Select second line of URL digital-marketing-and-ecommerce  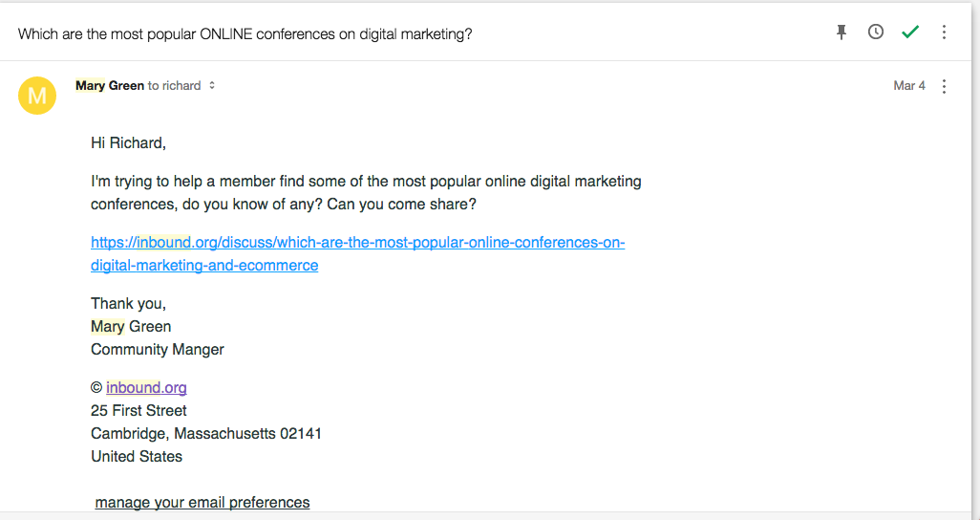[204, 266]
